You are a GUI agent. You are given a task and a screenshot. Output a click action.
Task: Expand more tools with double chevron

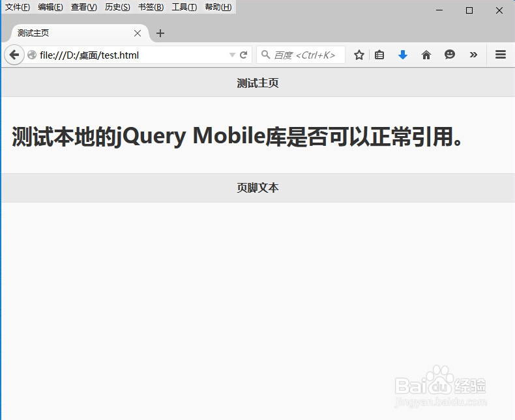click(473, 55)
